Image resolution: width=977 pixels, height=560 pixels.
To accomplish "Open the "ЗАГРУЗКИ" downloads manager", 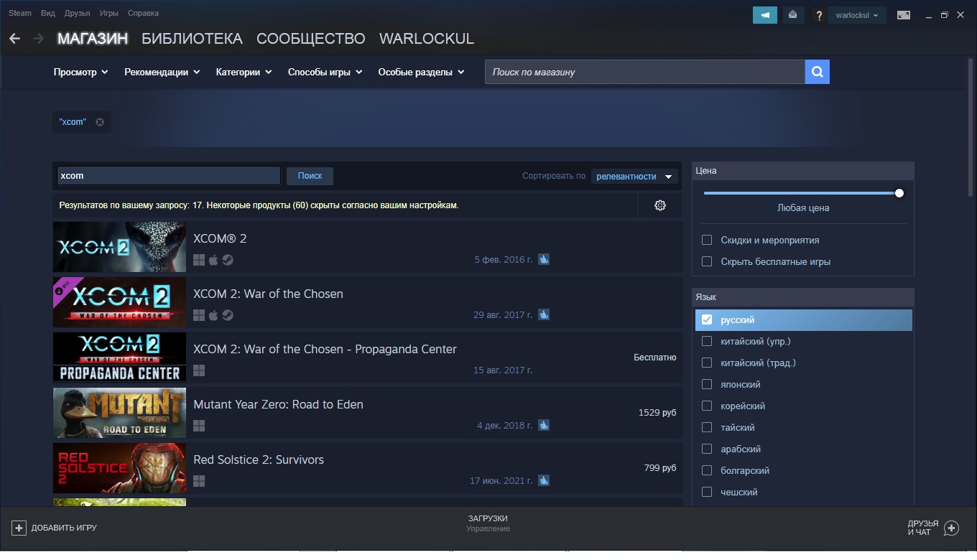I will pos(488,518).
